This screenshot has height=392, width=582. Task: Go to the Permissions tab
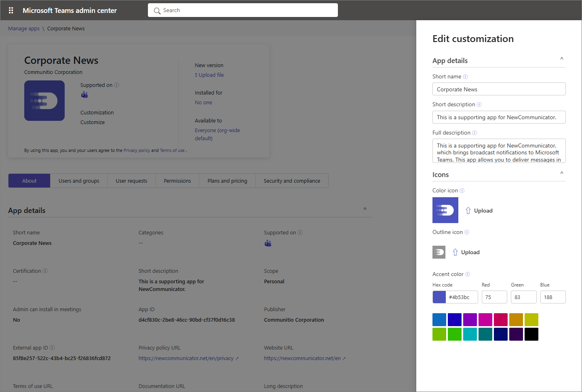(x=177, y=181)
